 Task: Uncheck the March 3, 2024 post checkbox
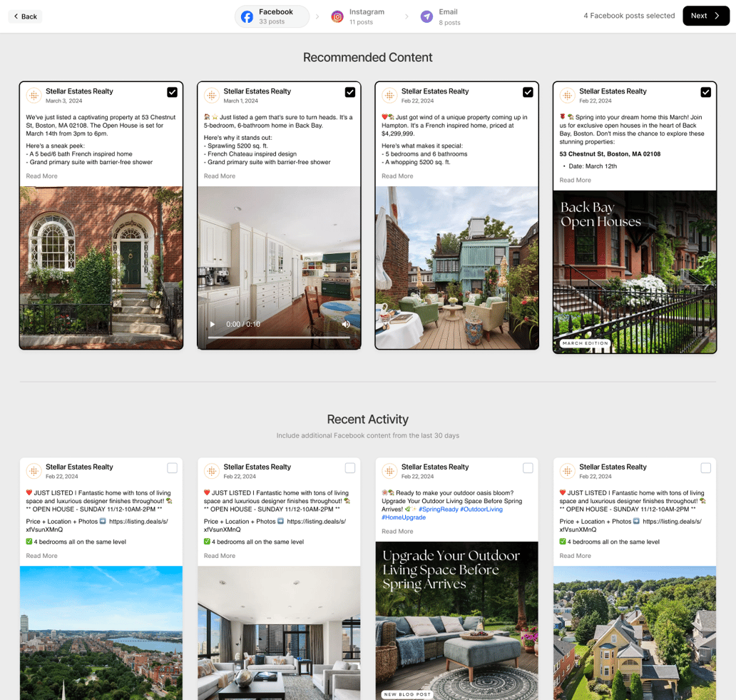coord(172,92)
